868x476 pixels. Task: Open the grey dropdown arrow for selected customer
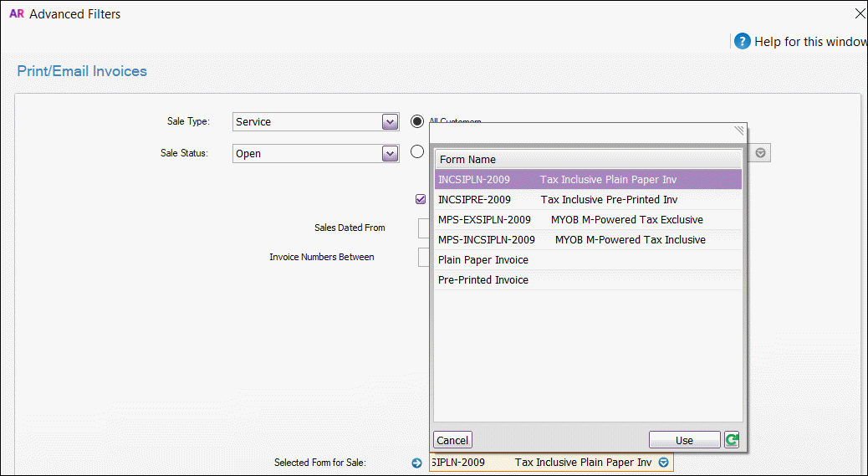(x=761, y=153)
